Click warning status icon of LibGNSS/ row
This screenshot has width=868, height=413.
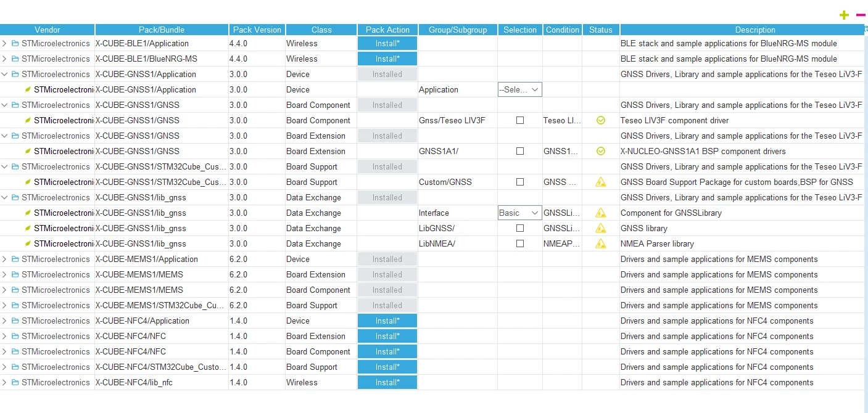click(601, 228)
